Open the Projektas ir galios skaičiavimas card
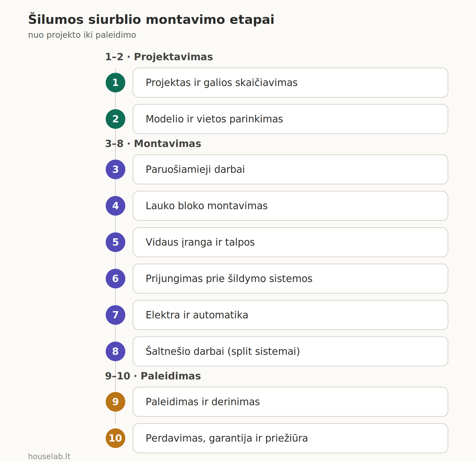 point(290,82)
